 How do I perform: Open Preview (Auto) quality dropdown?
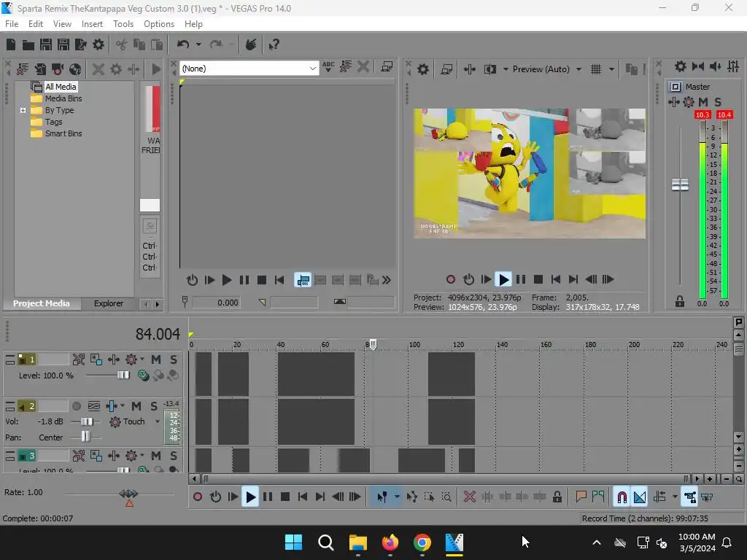pyautogui.click(x=547, y=69)
